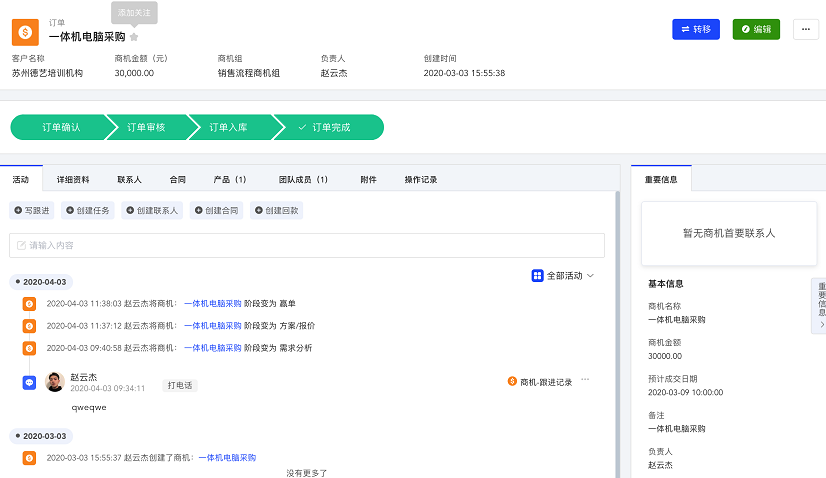The image size is (826, 478).
Task: Click the 转移 transfer button
Action: tap(695, 29)
